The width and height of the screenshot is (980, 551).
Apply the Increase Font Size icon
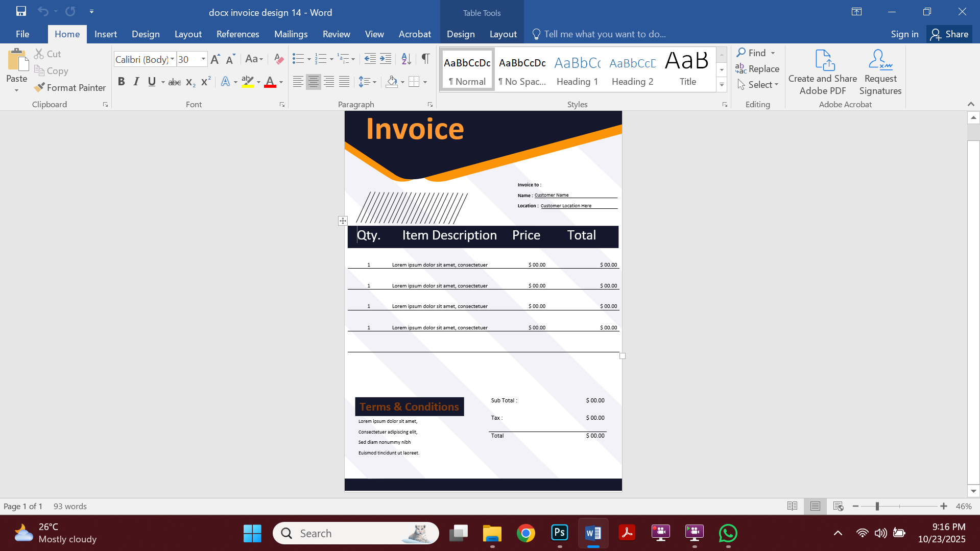click(x=214, y=59)
